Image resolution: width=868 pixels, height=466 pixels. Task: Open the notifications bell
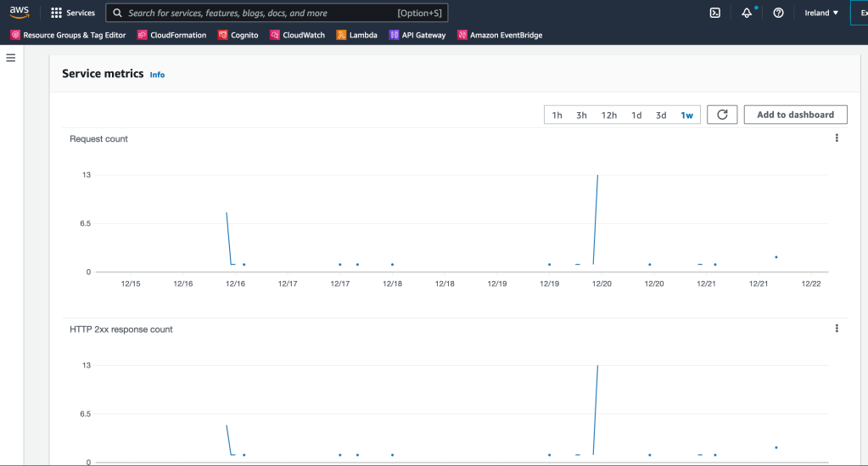pos(747,13)
